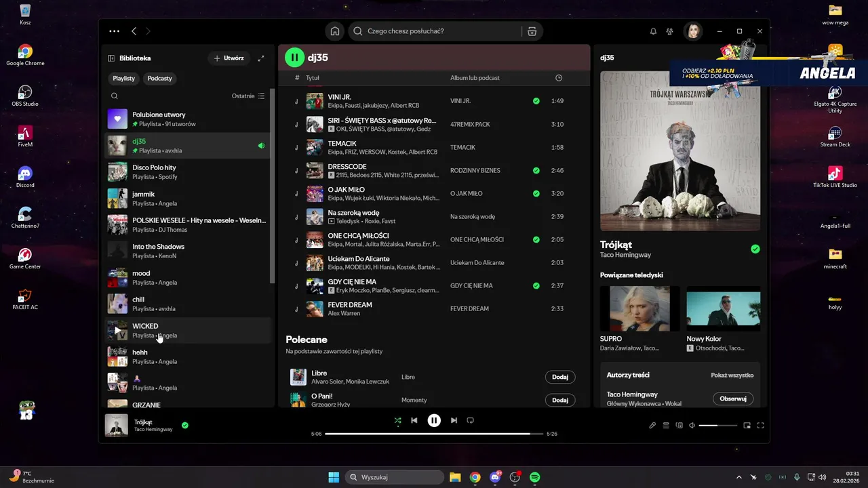Viewport: 868px width, 488px height.
Task: Click the library list scrollbar
Action: (x=273, y=185)
